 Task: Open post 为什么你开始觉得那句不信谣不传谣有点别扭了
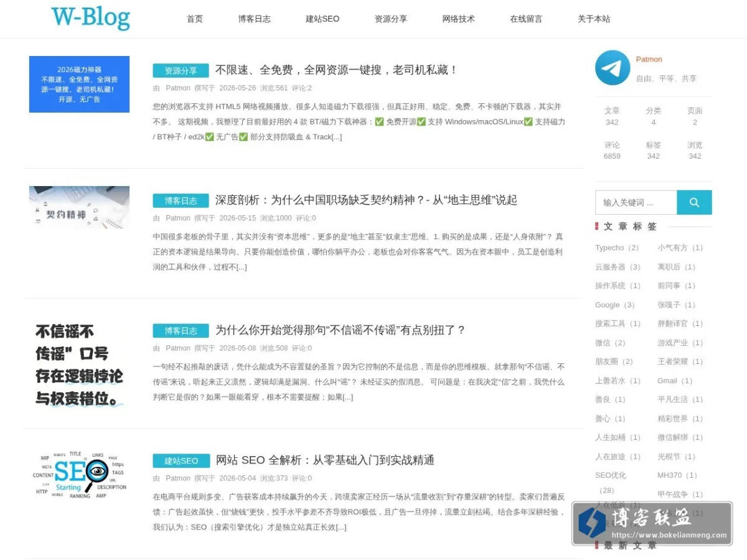341,330
